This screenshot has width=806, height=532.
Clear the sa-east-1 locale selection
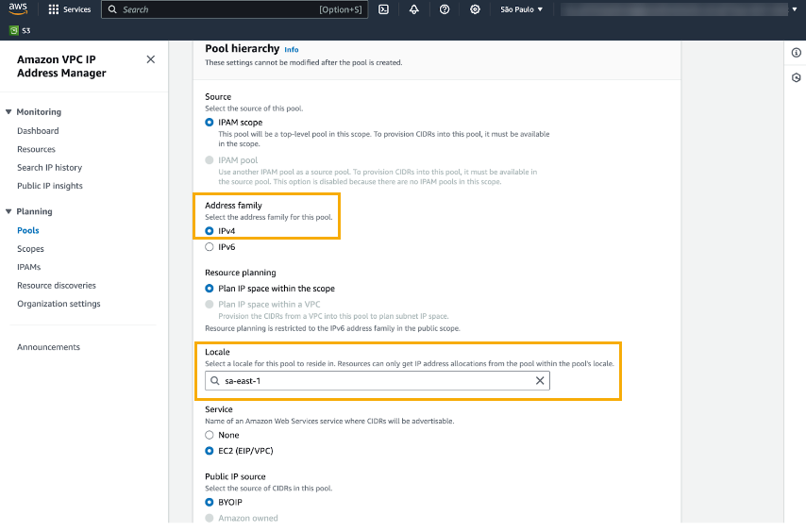(x=540, y=381)
